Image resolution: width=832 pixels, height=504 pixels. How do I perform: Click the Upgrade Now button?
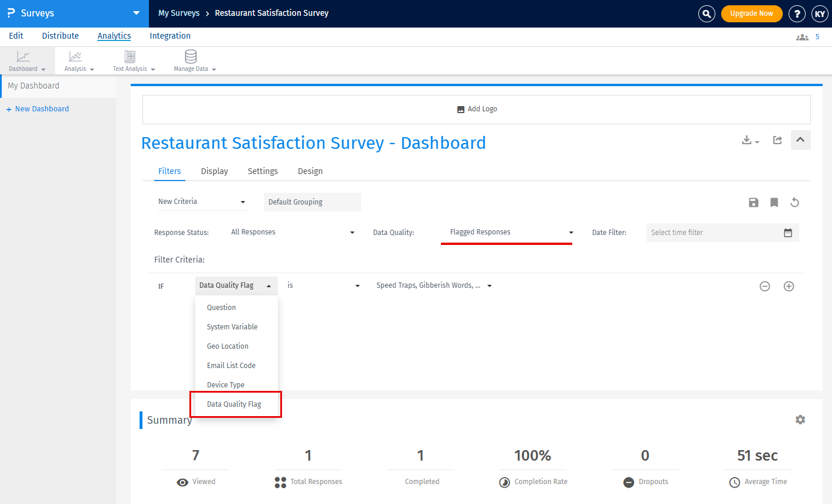[x=752, y=13]
